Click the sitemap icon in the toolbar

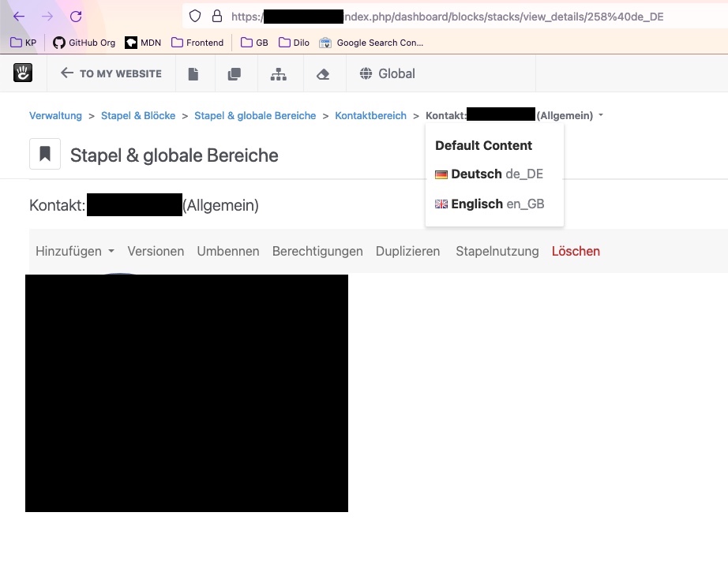point(280,73)
